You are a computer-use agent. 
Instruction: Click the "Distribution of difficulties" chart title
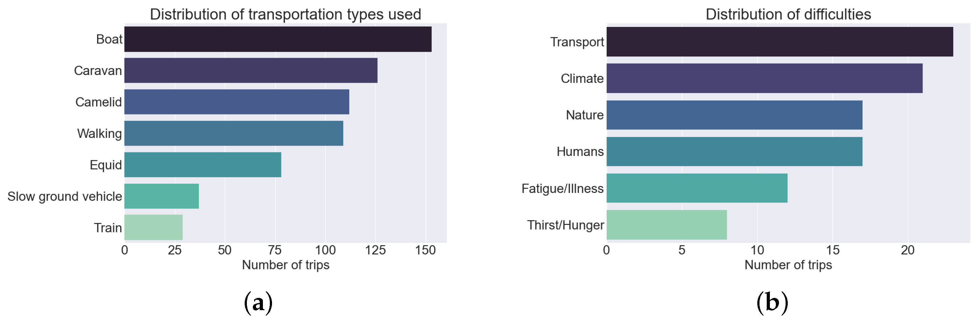tap(788, 14)
